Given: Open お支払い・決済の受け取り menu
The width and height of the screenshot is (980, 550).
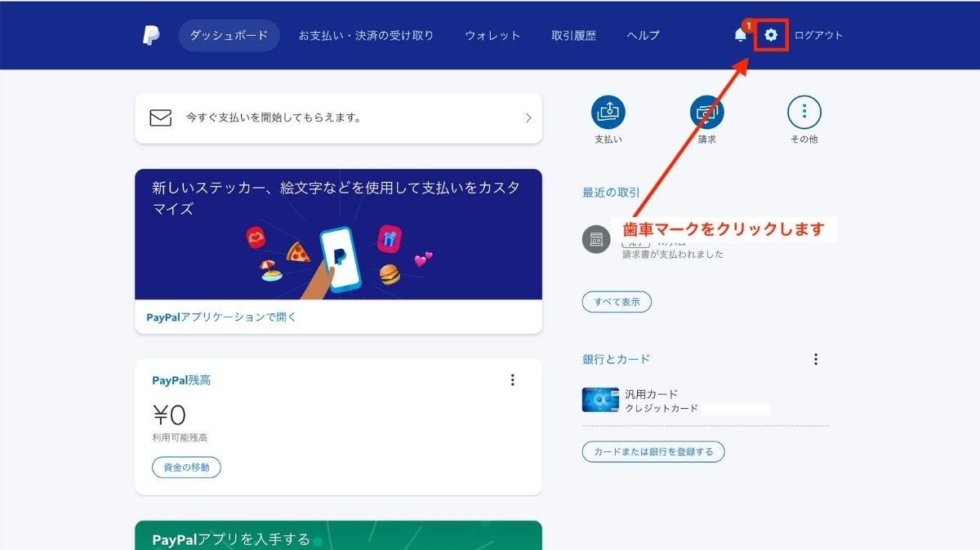Looking at the screenshot, I should pos(366,35).
